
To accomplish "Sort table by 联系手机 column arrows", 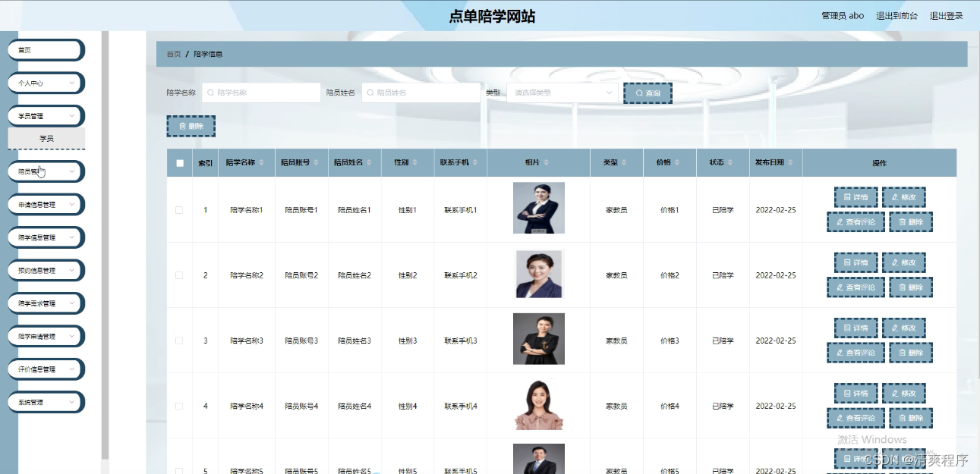I will (x=476, y=163).
